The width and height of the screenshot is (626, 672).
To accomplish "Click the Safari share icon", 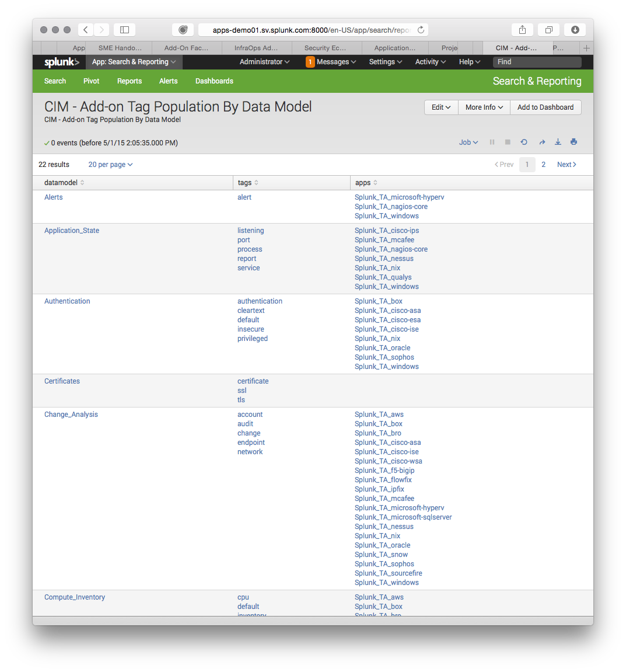I will (x=522, y=30).
